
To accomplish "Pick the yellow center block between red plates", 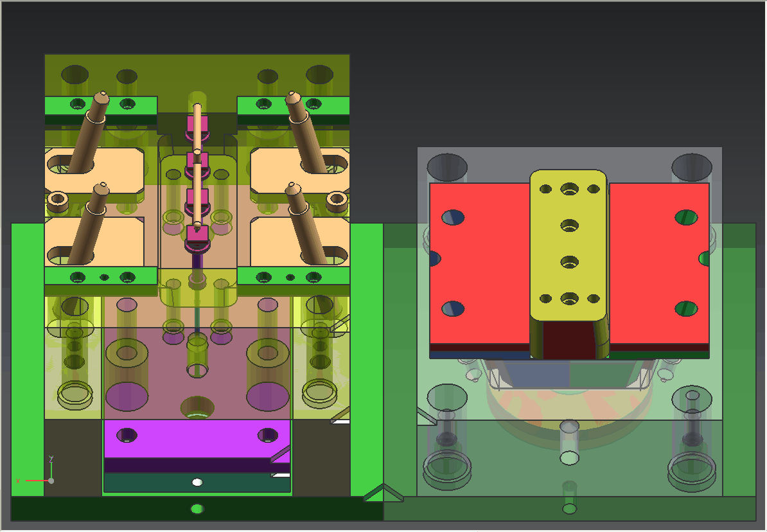I will tap(569, 244).
